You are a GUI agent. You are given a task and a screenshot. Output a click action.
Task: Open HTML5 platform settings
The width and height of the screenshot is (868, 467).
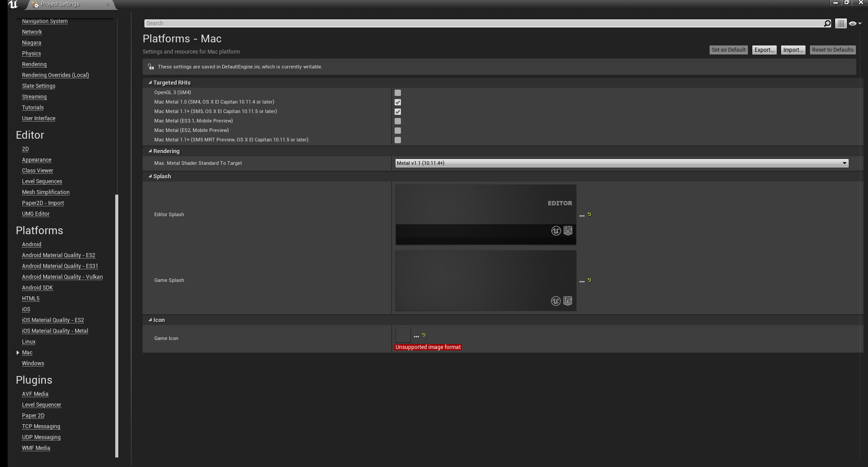(31, 299)
